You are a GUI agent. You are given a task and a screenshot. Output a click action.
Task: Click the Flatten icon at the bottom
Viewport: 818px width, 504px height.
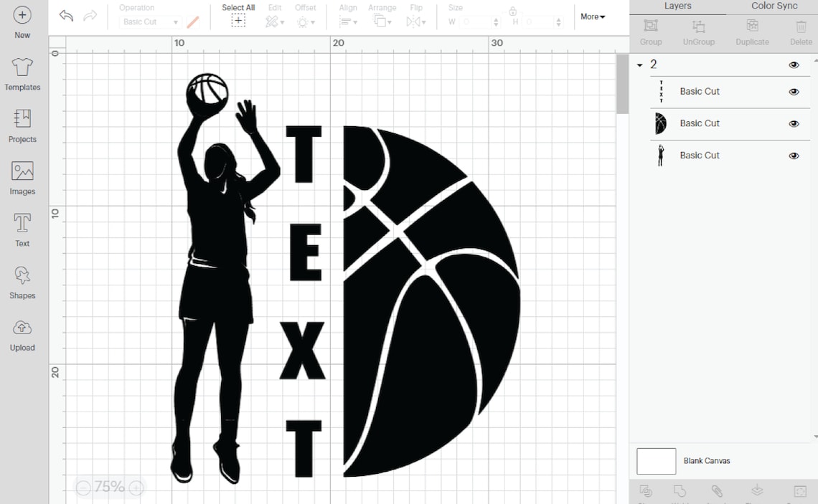tap(756, 492)
